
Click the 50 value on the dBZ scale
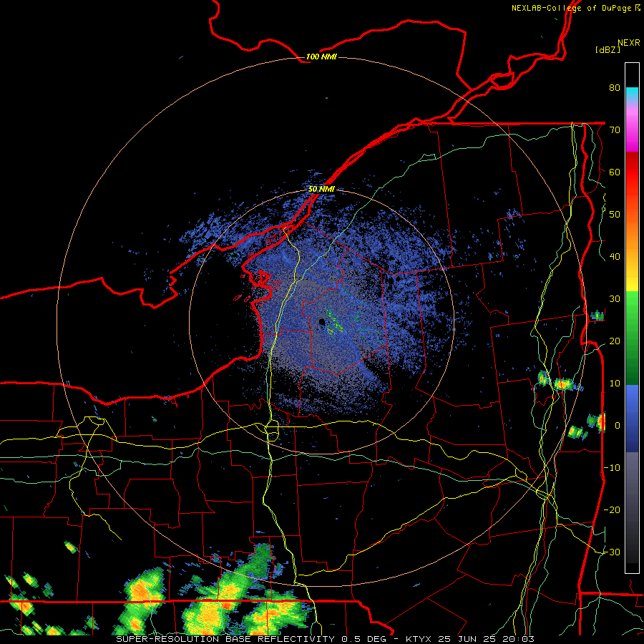615,215
